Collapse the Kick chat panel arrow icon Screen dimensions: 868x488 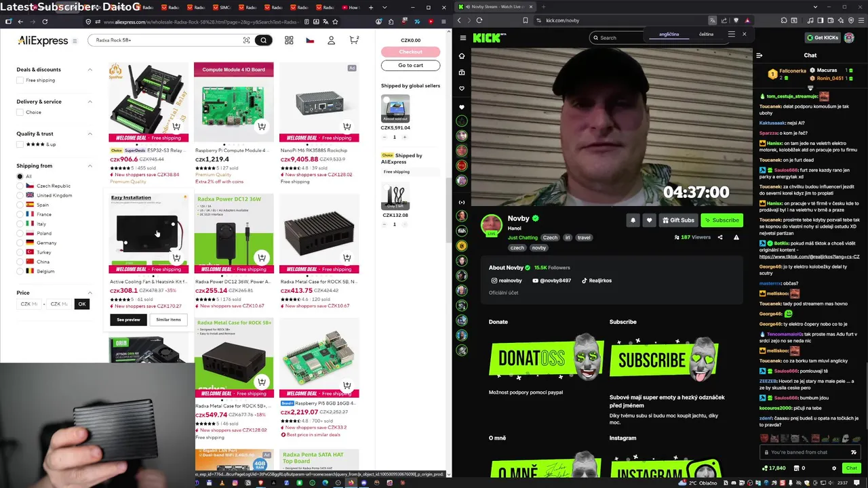[x=759, y=56]
